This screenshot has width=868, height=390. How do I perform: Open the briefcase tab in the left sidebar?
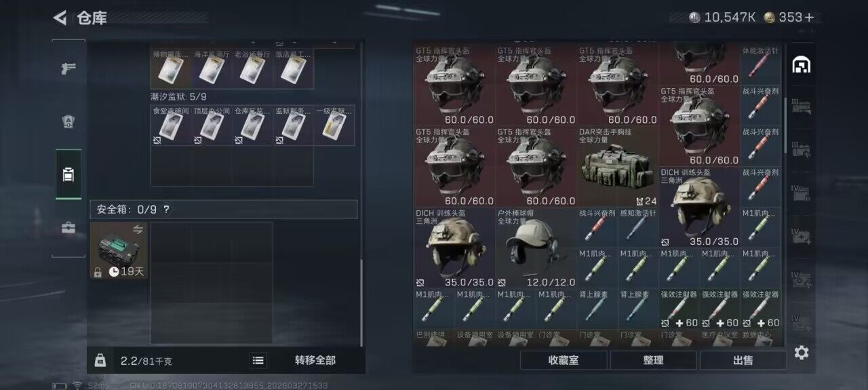coord(68,228)
